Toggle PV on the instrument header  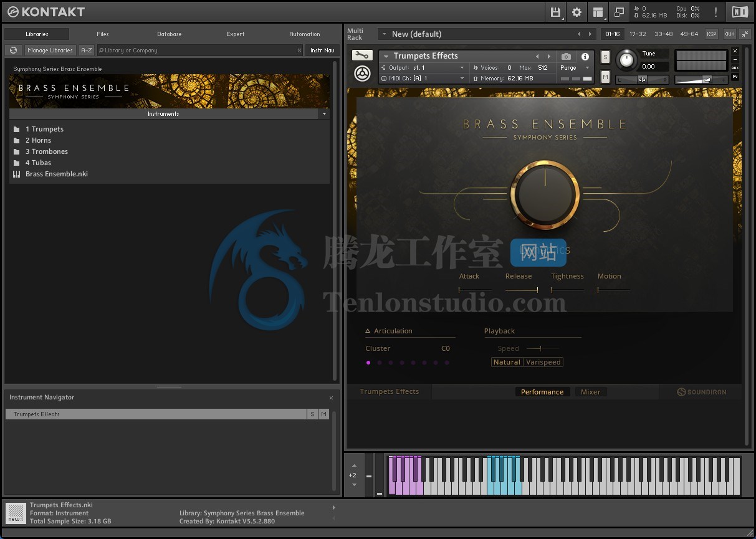point(735,77)
